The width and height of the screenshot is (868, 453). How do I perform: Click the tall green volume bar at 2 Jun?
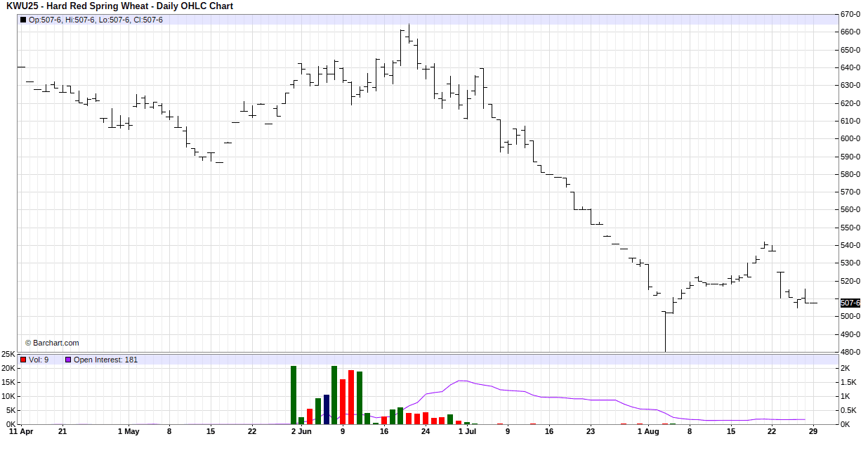point(294,395)
